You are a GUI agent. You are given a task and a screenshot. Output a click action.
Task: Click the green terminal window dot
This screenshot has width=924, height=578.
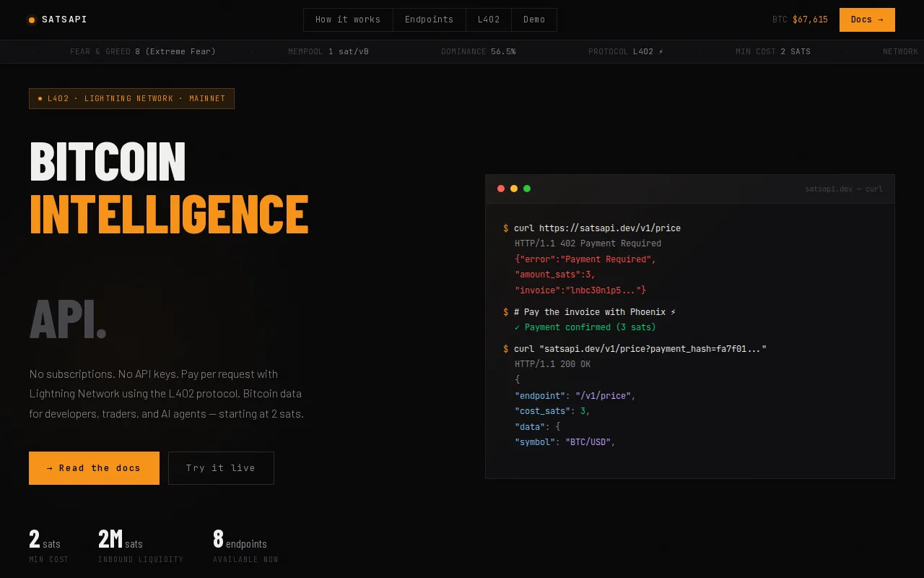tap(527, 189)
